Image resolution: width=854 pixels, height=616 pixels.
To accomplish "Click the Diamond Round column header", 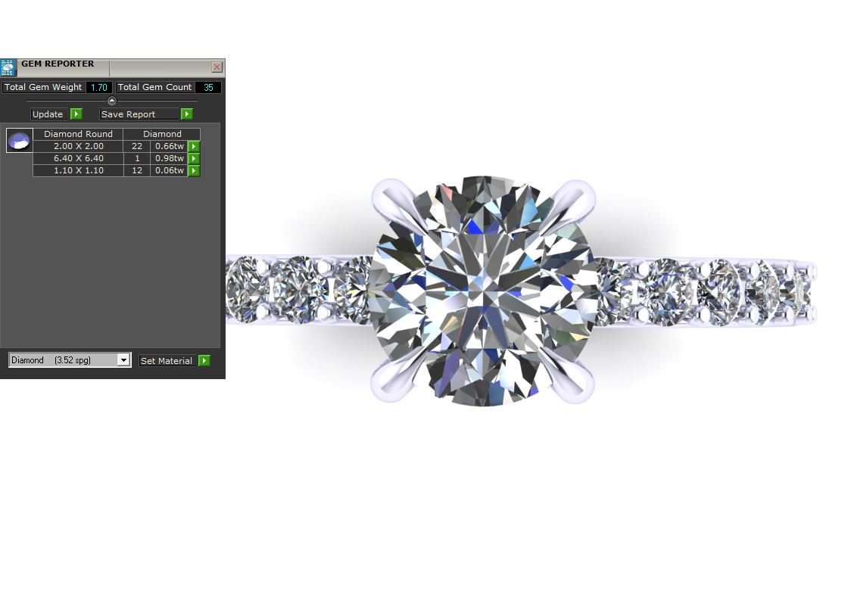I will [79, 134].
